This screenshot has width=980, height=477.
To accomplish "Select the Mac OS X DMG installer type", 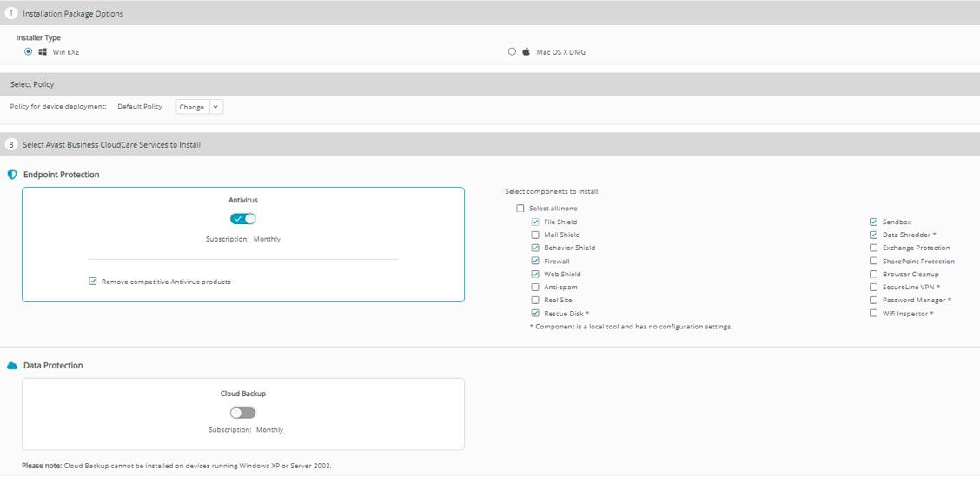I will 512,52.
